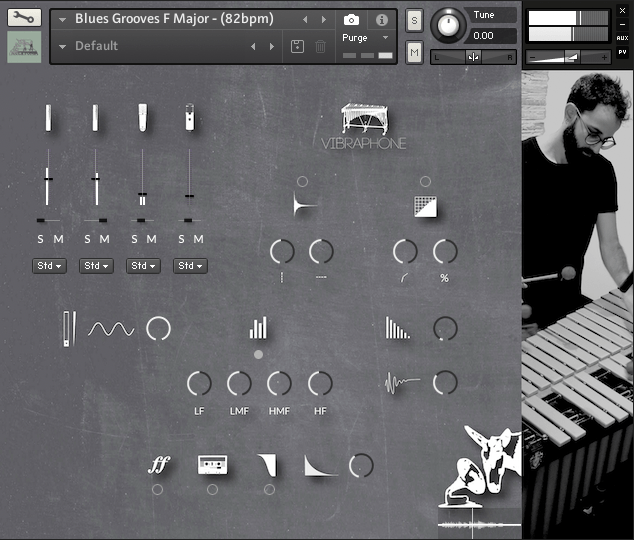The width and height of the screenshot is (634, 540).
Task: Click the low-pass filter curve icon
Action: coord(267,465)
